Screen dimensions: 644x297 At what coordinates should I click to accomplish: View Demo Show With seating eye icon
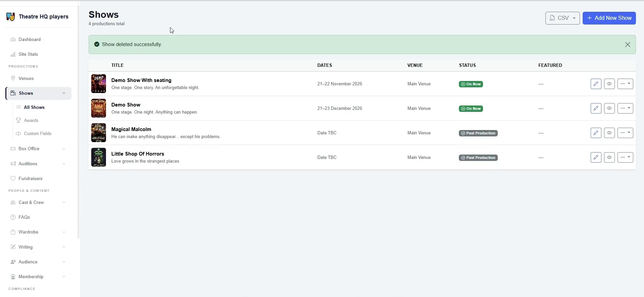coord(609,84)
